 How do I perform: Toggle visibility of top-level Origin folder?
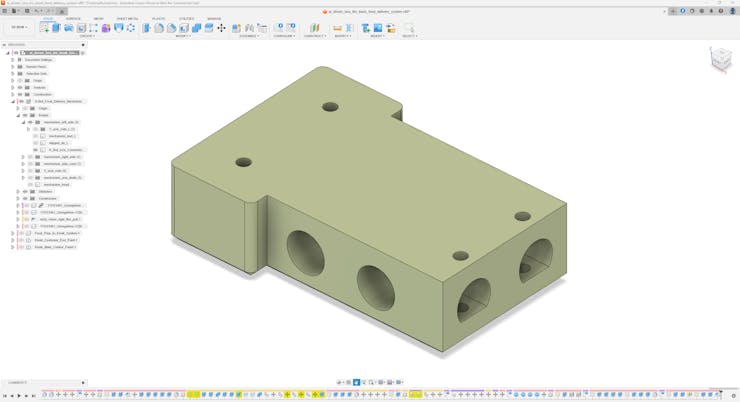click(x=20, y=81)
